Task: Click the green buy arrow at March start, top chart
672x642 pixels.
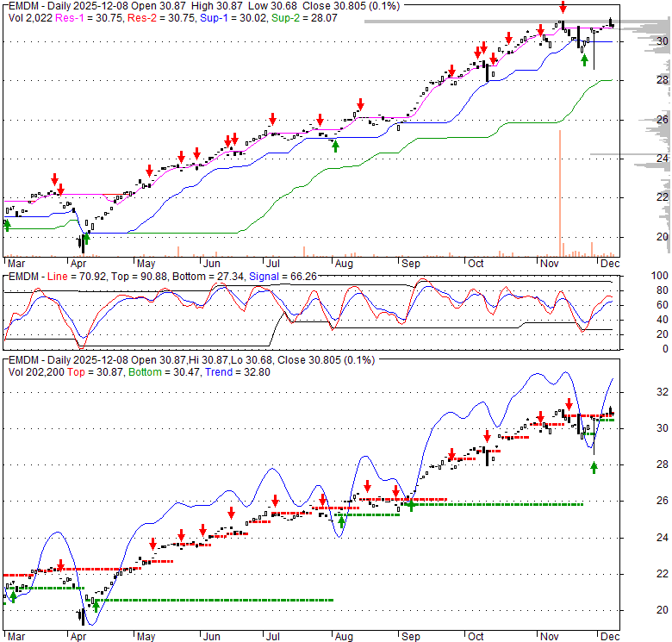Action: pyautogui.click(x=7, y=225)
